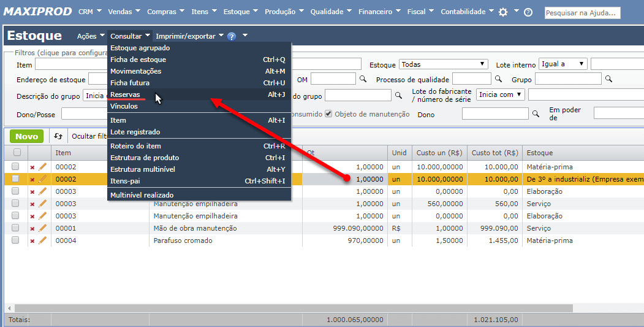Click search magnifier next to Grupo field
This screenshot has height=327, width=644.
[608, 79]
